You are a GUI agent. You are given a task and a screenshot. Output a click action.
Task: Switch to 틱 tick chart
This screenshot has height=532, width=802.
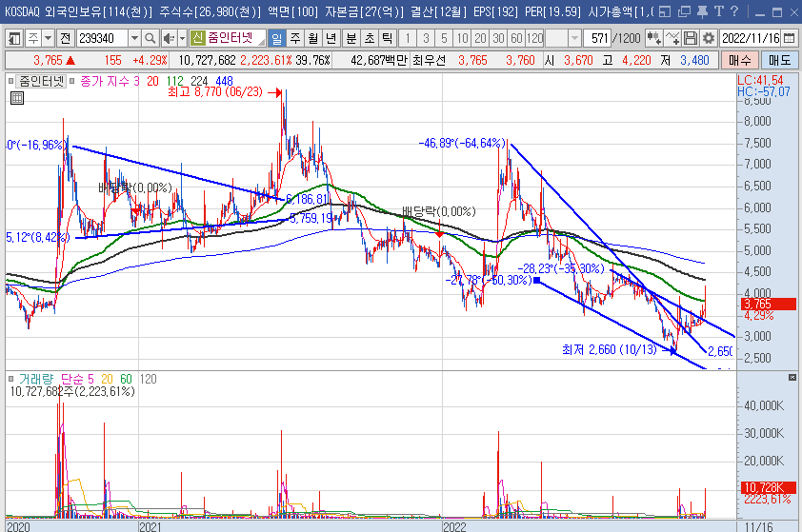388,38
